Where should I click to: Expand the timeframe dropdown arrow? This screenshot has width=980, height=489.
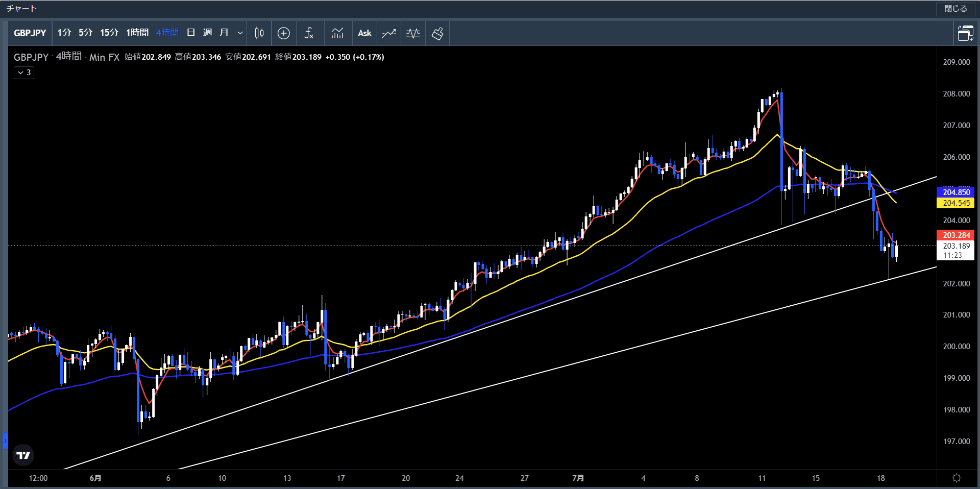pos(240,33)
